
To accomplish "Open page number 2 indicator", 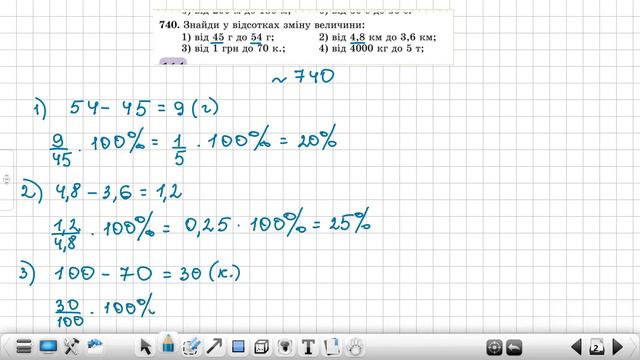I will [597, 347].
